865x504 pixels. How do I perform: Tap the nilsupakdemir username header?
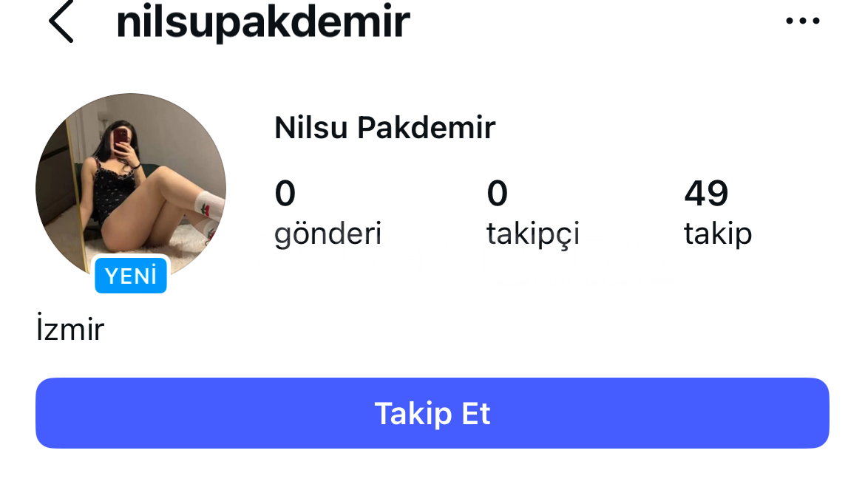(263, 22)
